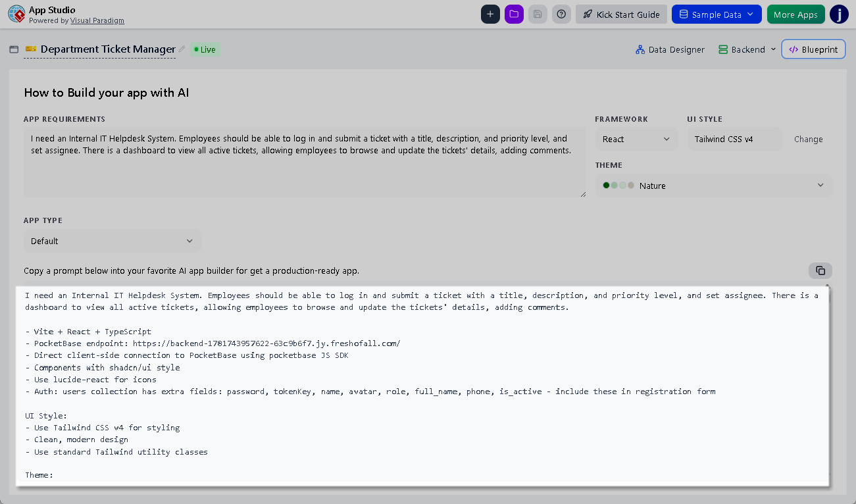Click the "Theme:" line in the prompt

[39, 475]
